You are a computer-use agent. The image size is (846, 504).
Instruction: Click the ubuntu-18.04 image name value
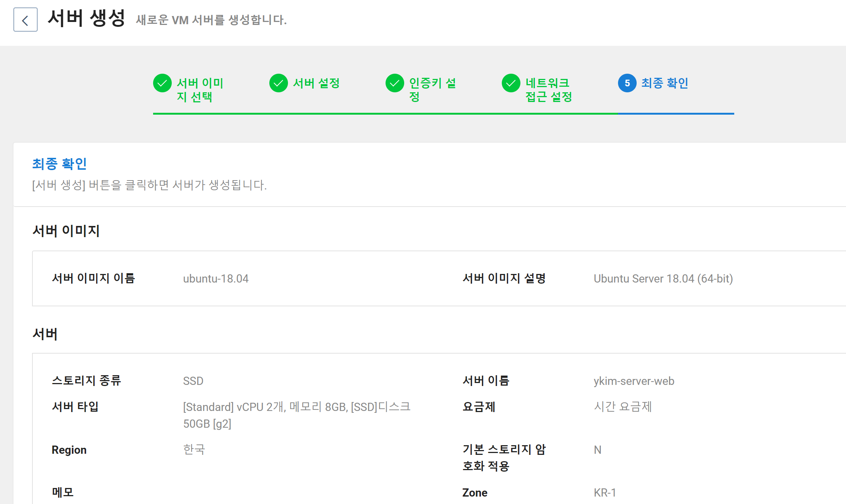[216, 279]
